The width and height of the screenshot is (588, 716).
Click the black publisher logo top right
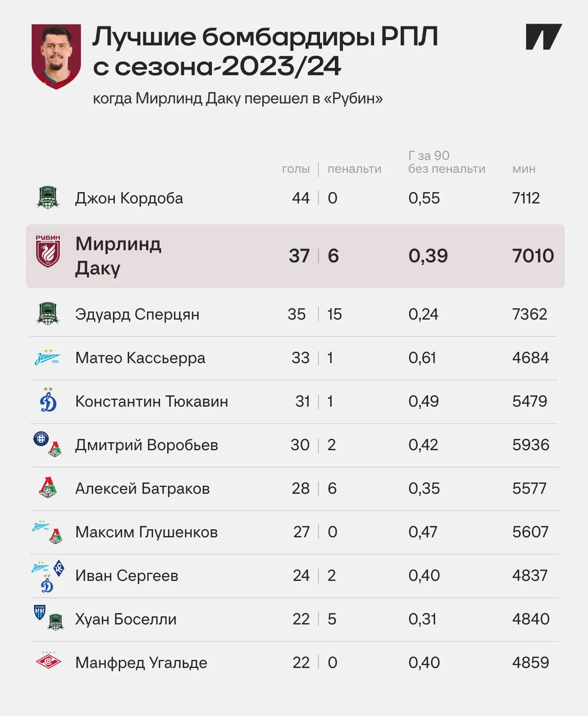point(544,37)
